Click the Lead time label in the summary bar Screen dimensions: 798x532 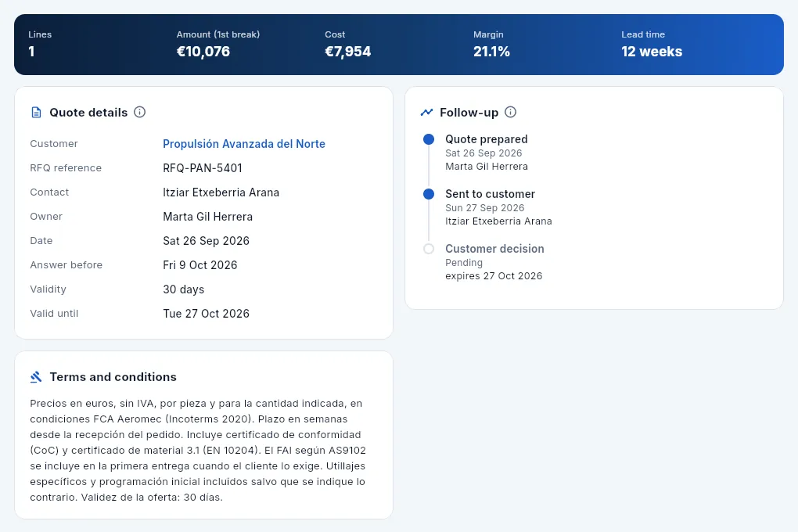pyautogui.click(x=643, y=34)
